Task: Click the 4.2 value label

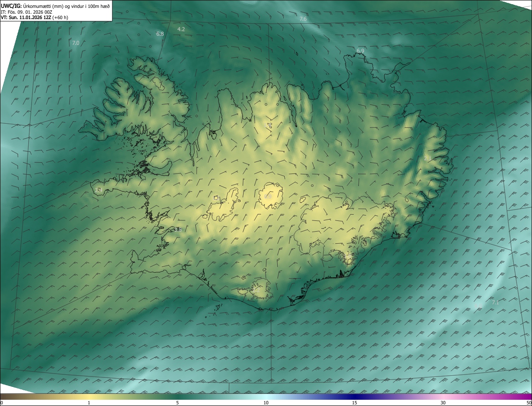Action: pos(181,29)
